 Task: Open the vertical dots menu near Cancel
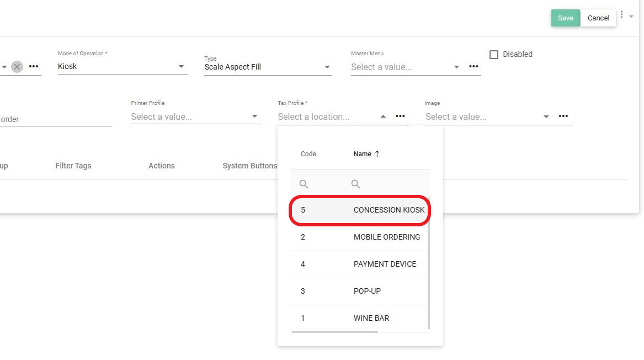[622, 15]
